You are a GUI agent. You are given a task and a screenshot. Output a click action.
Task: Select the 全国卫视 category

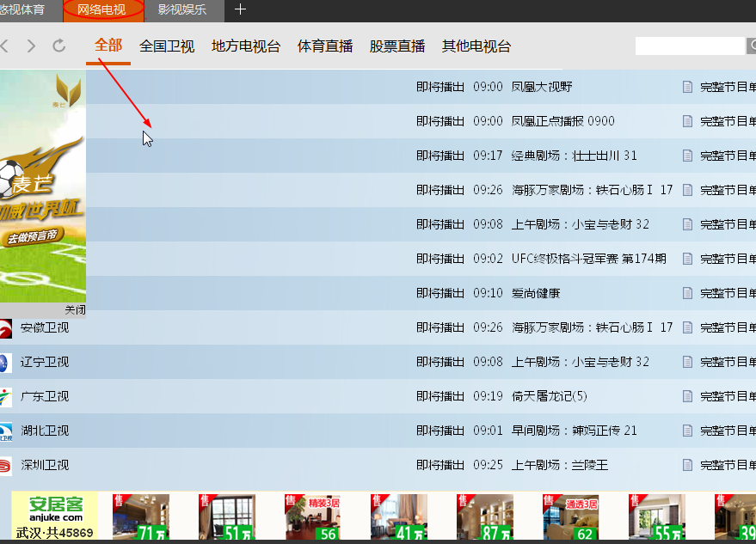tap(167, 46)
